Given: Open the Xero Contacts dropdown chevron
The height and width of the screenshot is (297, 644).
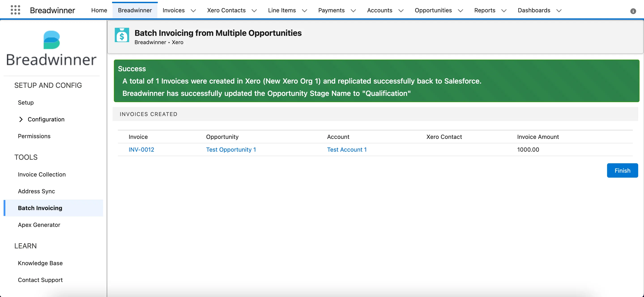Looking at the screenshot, I should [x=254, y=11].
